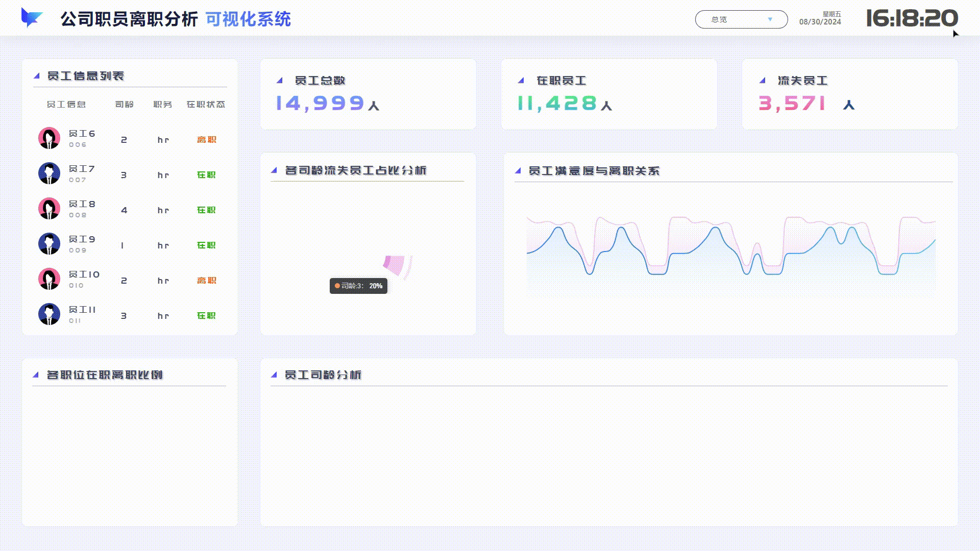The width and height of the screenshot is (980, 551).
Task: Click employee ID 010 text
Action: click(77, 286)
